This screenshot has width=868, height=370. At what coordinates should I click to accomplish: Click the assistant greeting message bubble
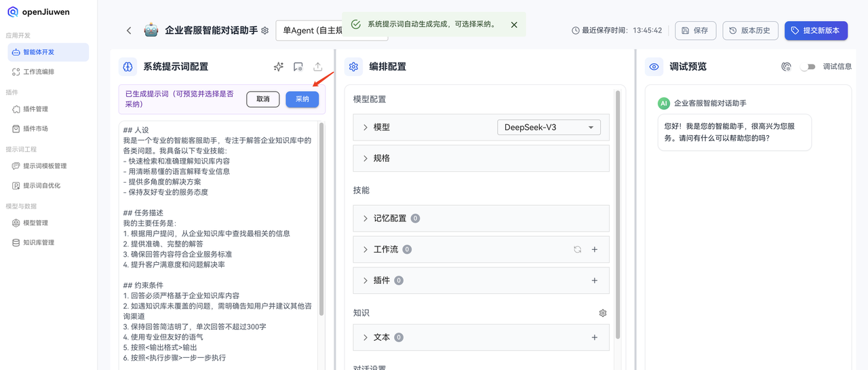coord(734,132)
